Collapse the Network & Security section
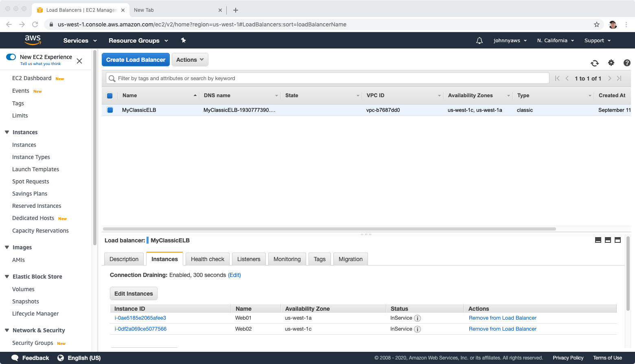The image size is (635, 364). click(x=7, y=330)
